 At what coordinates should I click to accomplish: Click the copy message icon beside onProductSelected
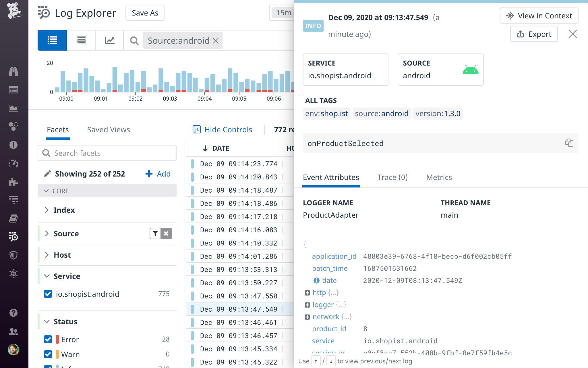point(569,143)
